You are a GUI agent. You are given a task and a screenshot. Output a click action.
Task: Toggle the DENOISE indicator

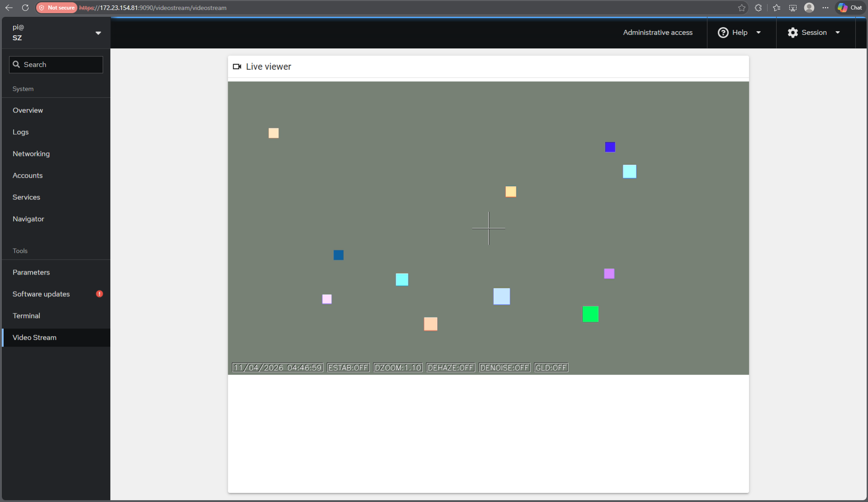505,368
